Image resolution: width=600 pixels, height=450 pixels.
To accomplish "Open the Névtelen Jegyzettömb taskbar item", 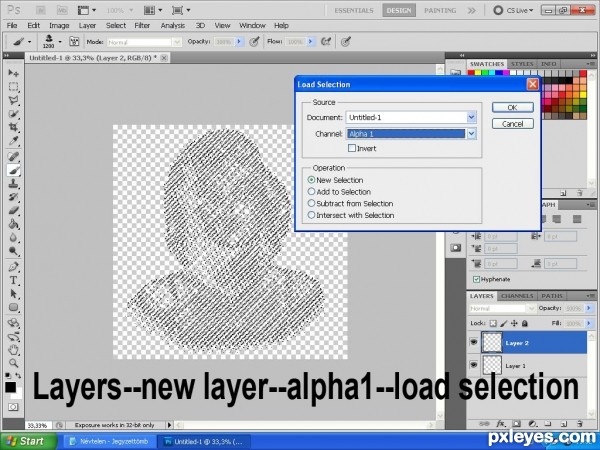I will click(109, 441).
